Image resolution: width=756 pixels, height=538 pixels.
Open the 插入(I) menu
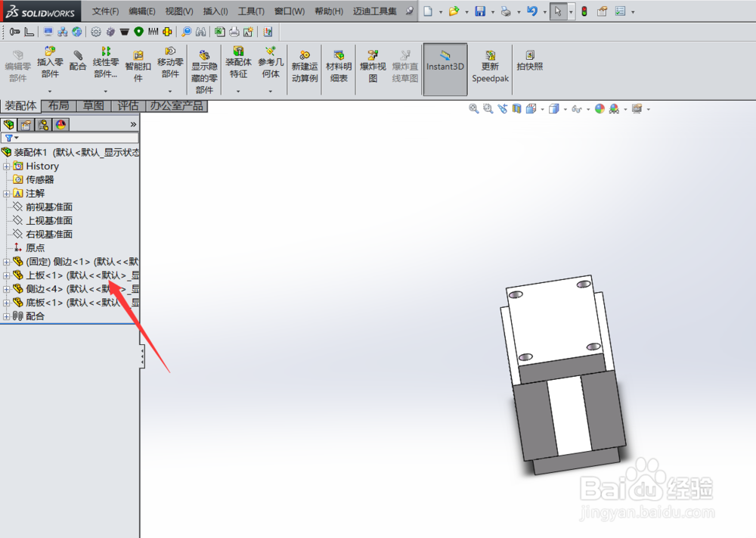tap(214, 11)
